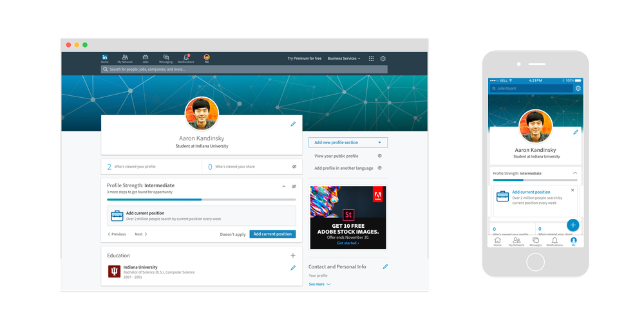Check Notifications bell with red badge

[x=186, y=59]
